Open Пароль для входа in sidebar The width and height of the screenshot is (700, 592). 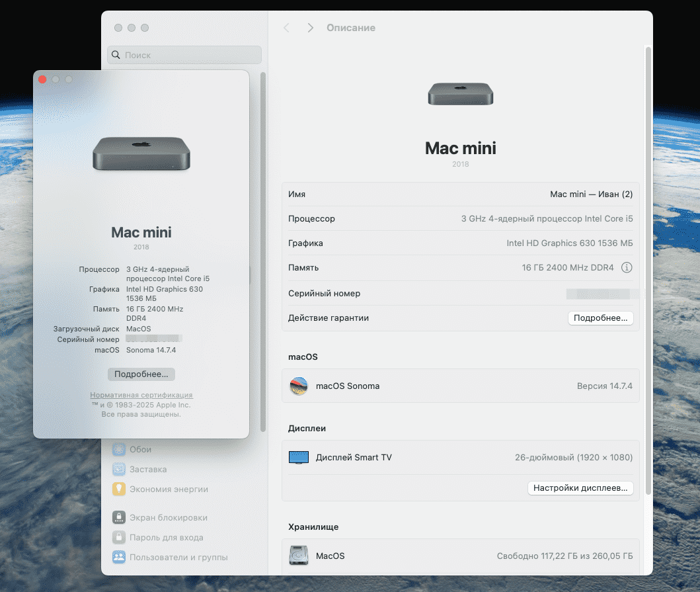pyautogui.click(x=166, y=538)
